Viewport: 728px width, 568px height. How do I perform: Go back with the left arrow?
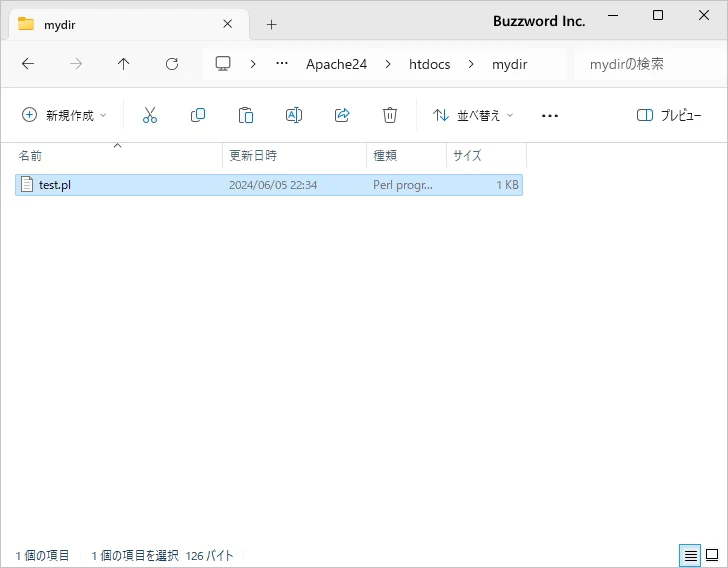click(x=28, y=64)
